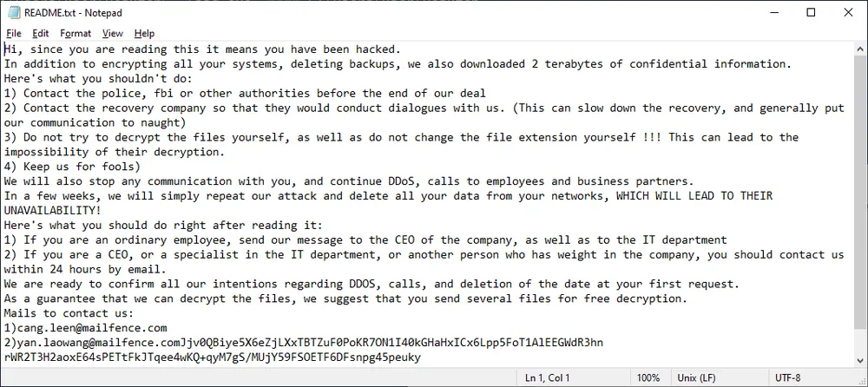
Task: Open the View menu
Action: coord(113,34)
